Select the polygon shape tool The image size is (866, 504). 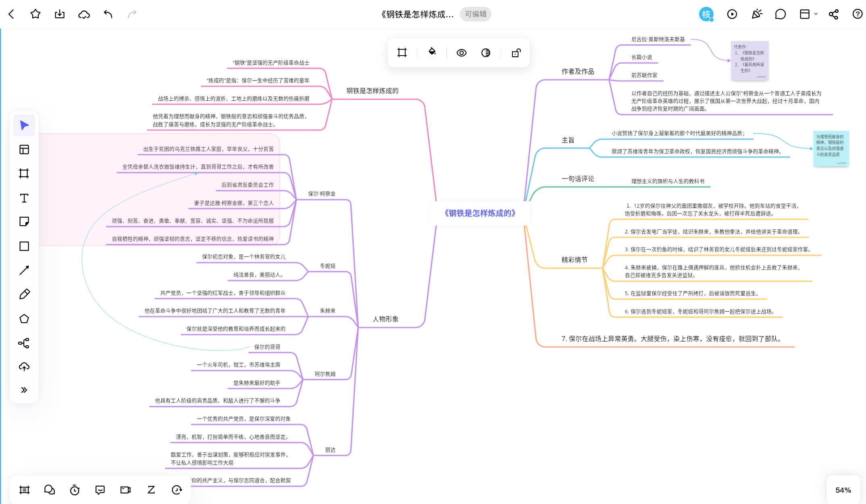click(24, 319)
